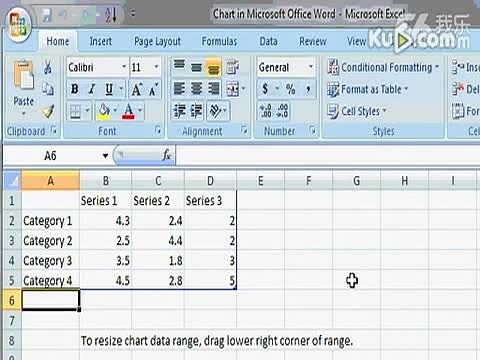Viewport: 480px width, 360px height.
Task: Activate the Format Painter brush
Action: pyautogui.click(x=48, y=111)
